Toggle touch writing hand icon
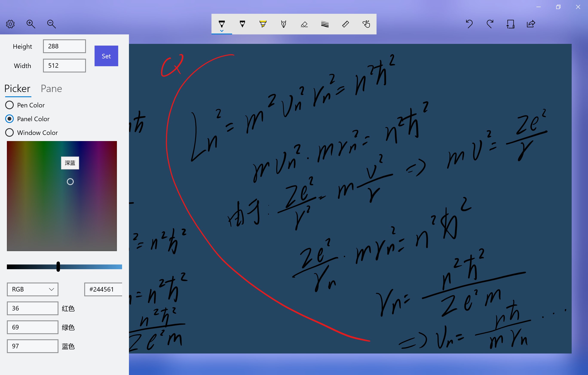588x375 pixels. [x=366, y=24]
